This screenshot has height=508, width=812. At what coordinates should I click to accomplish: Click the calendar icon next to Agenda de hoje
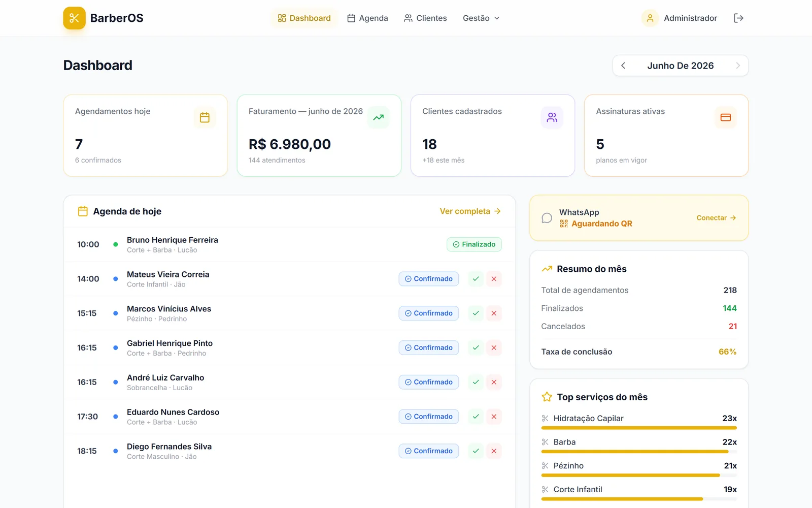(x=83, y=211)
